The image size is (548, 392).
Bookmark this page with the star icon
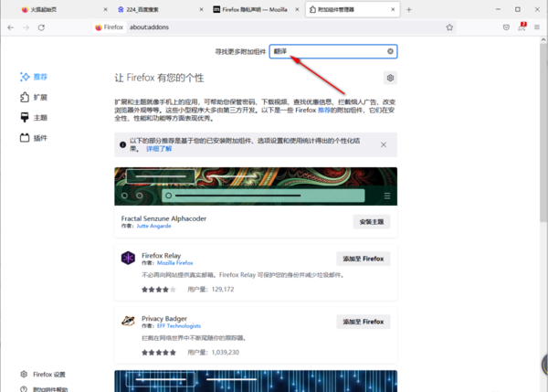[449, 27]
